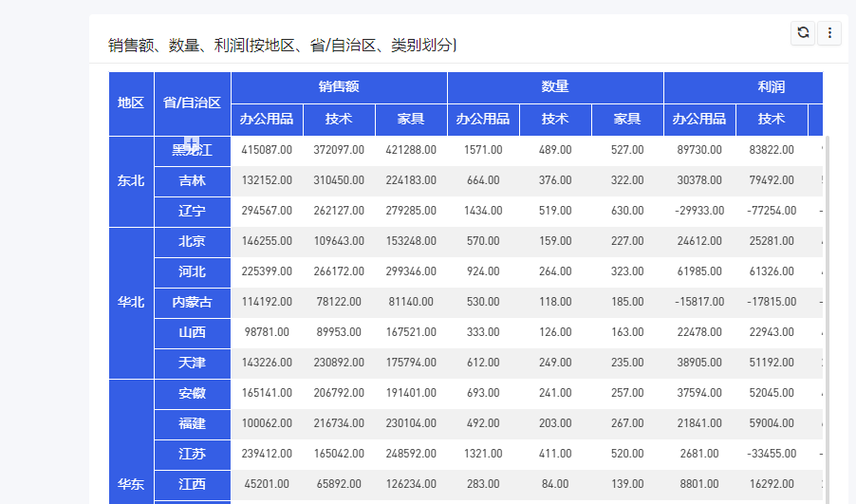Select the 华北 region row header

(131, 303)
